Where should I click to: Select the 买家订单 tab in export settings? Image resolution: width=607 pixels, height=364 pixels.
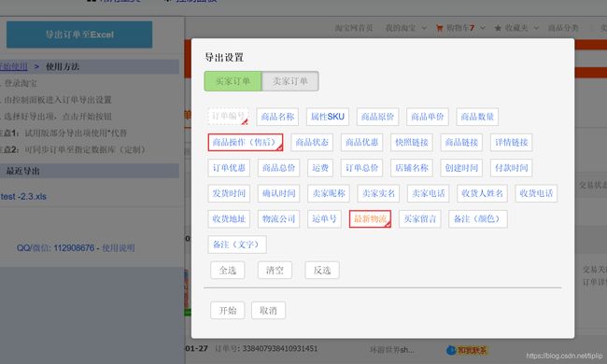(233, 81)
